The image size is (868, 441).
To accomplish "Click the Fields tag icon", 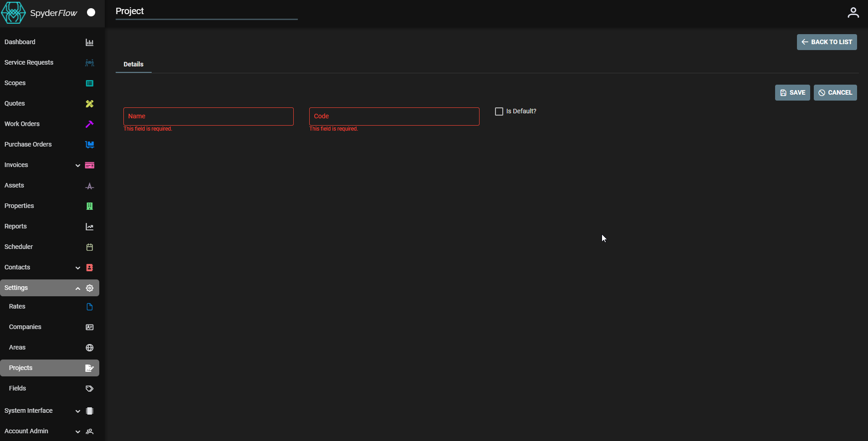I will pos(89,389).
